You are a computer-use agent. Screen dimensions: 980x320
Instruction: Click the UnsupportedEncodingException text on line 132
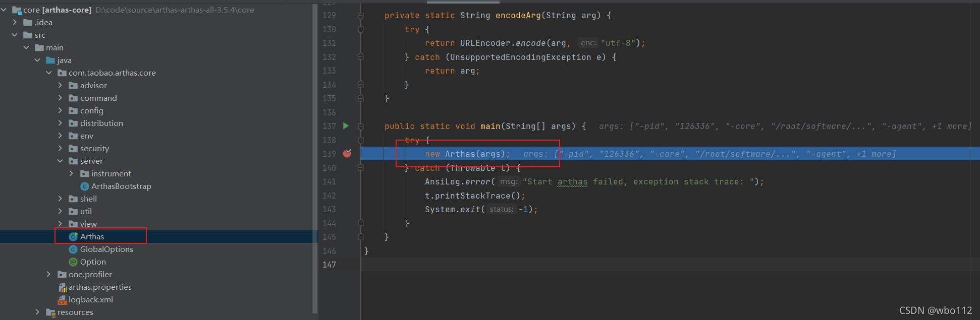pyautogui.click(x=520, y=57)
